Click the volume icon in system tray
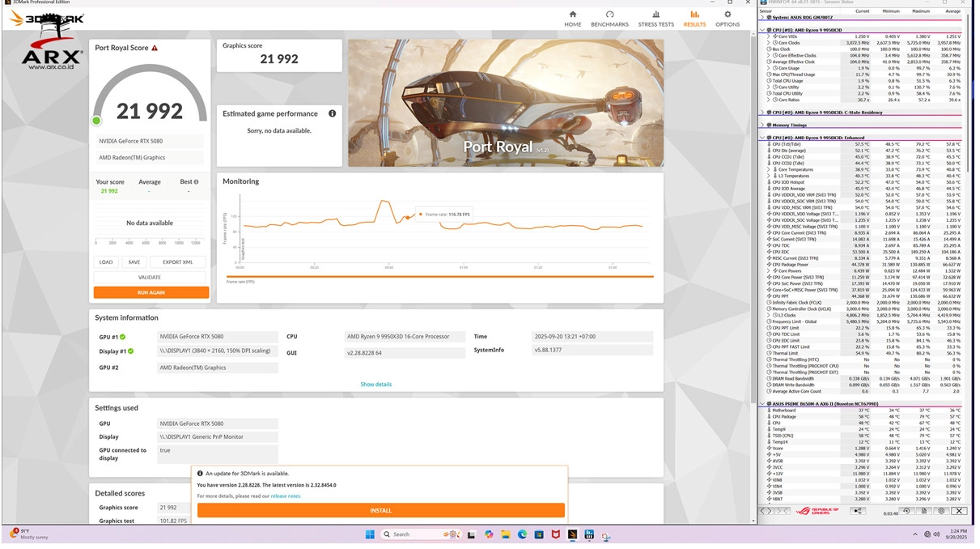980x549 pixels. (936, 534)
